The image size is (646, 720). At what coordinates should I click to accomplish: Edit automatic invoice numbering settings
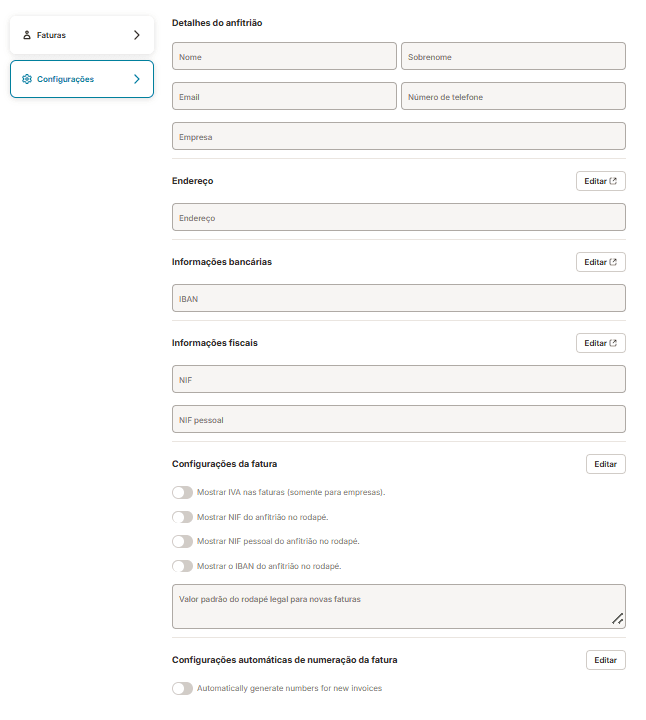click(605, 660)
